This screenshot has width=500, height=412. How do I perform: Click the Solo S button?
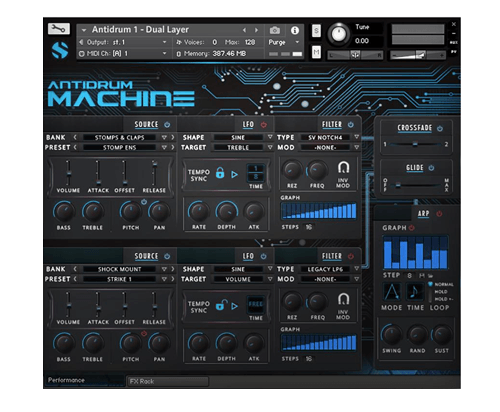click(x=316, y=31)
